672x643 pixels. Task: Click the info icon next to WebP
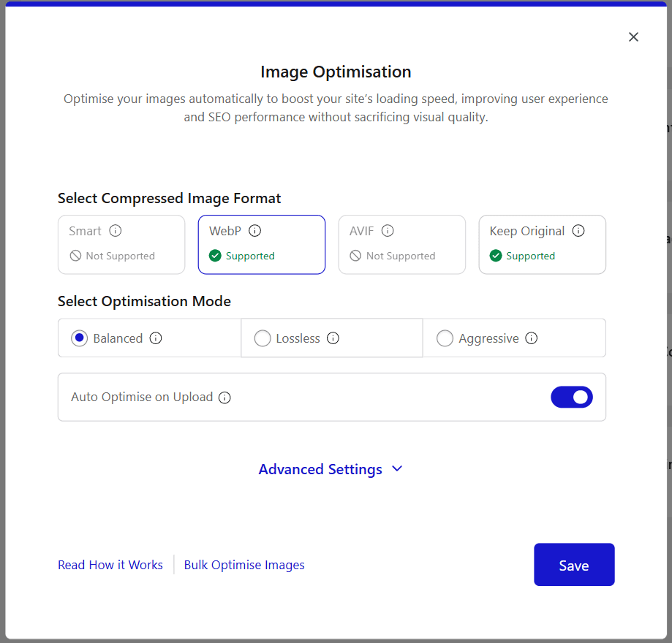[254, 230]
